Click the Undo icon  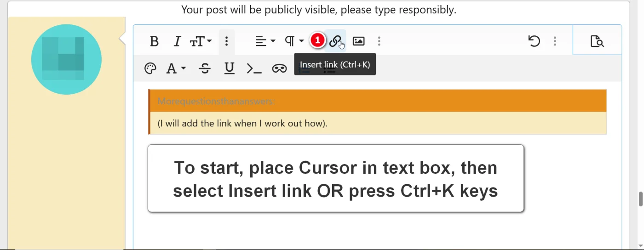click(534, 41)
